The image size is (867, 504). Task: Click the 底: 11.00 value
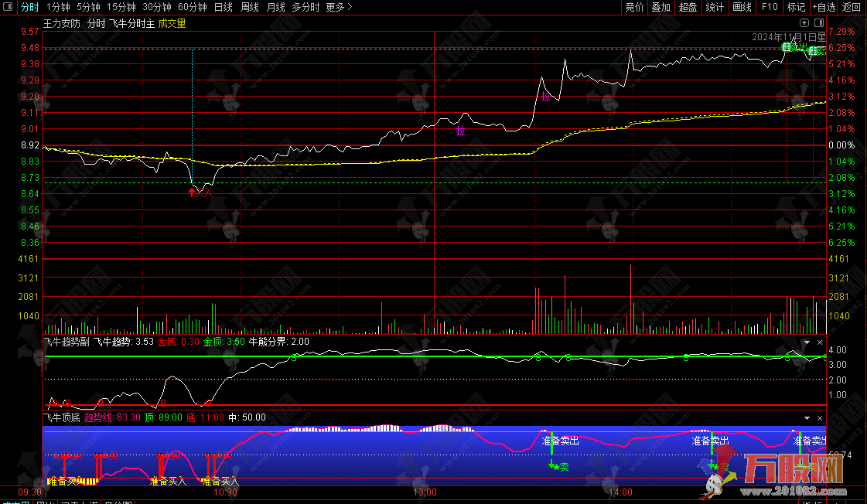(x=205, y=417)
